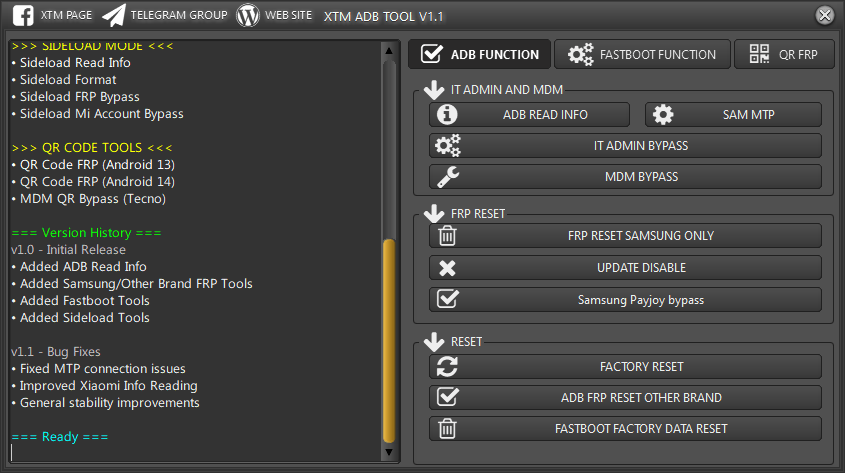The image size is (845, 473).
Task: Run ADB READ INFO
Action: pos(529,115)
